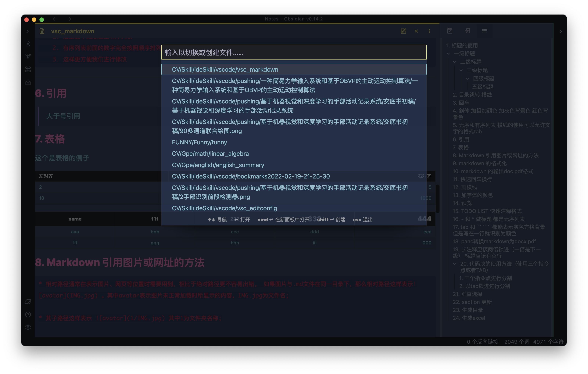Expand the left sidebar chevron
588x374 pixels.
(x=27, y=31)
